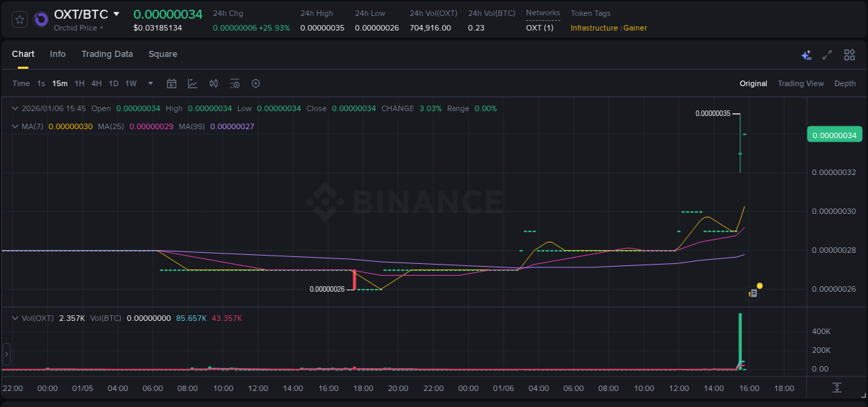The width and height of the screenshot is (868, 407).
Task: Expand chart to fullscreen via diagonal arrows icon
Action: [827, 54]
